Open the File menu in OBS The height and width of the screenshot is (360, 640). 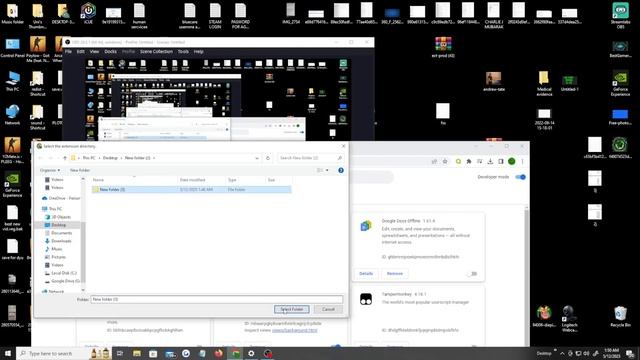coord(68,52)
